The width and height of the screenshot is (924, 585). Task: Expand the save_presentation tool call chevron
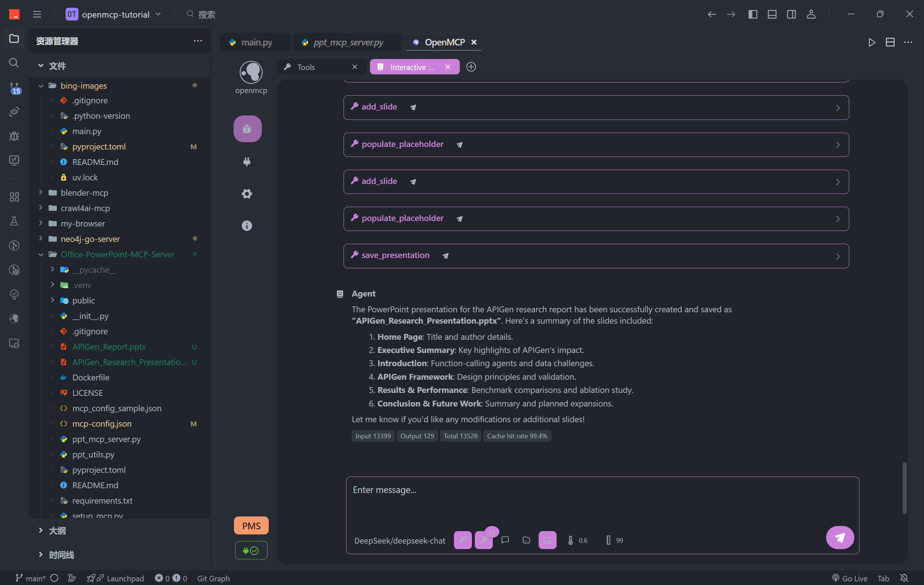[838, 256]
